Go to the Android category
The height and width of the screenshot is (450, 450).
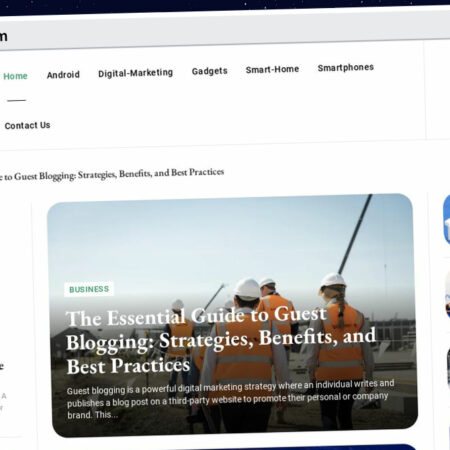click(x=63, y=75)
